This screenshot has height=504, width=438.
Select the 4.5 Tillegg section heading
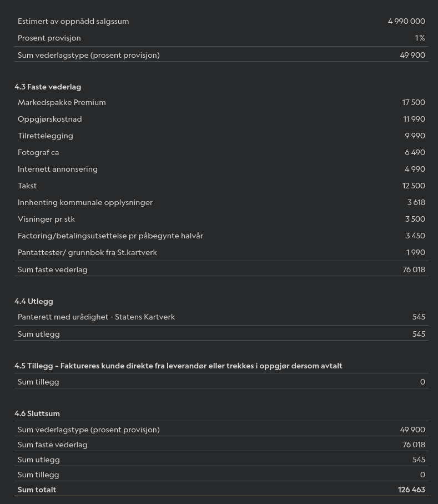pyautogui.click(x=178, y=366)
